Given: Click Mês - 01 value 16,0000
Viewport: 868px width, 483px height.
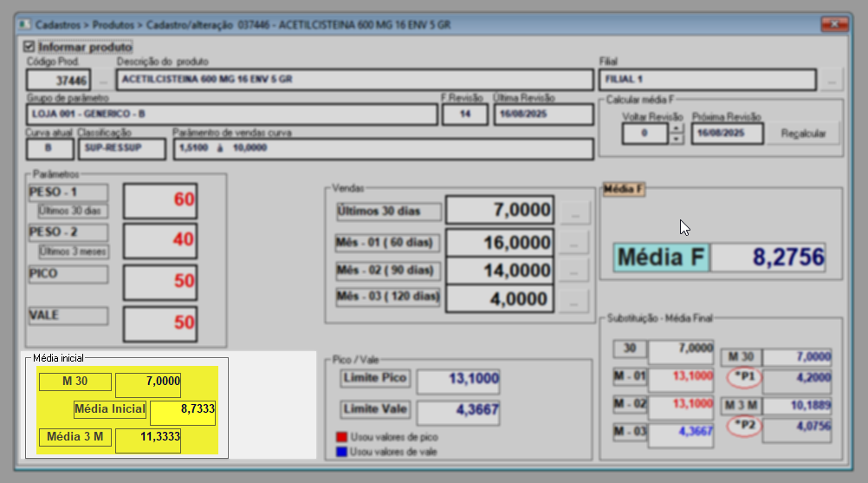Looking at the screenshot, I should (x=499, y=243).
